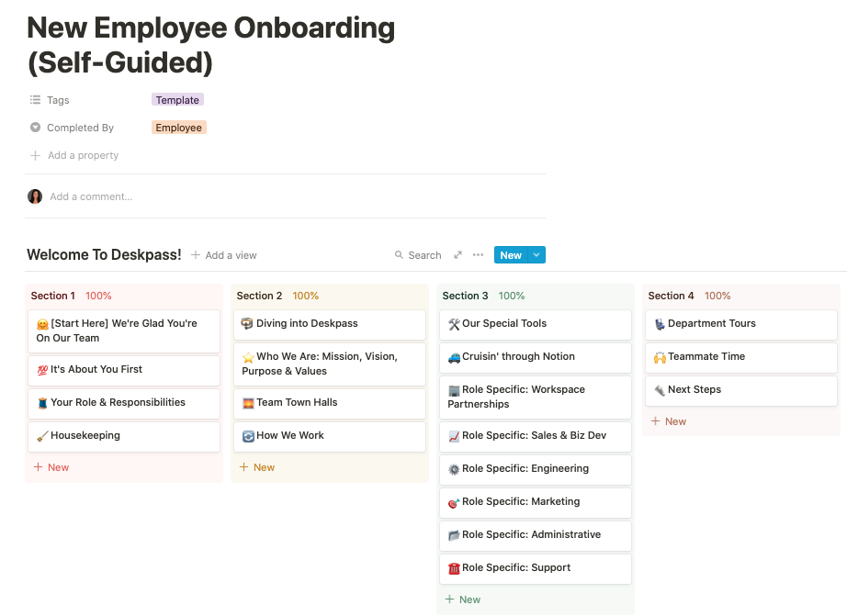
Task: Click plus icon beside Add a view
Action: (196, 255)
